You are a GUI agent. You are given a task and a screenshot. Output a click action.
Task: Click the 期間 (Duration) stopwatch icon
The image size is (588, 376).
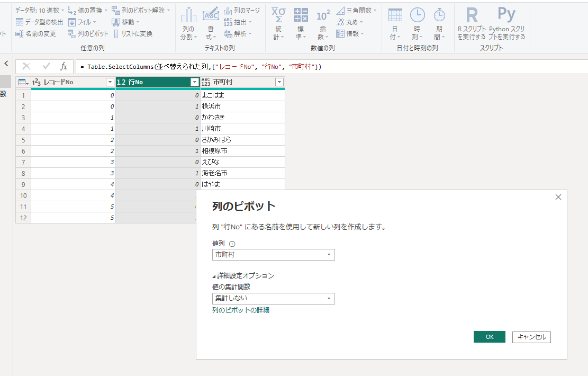pos(439,15)
